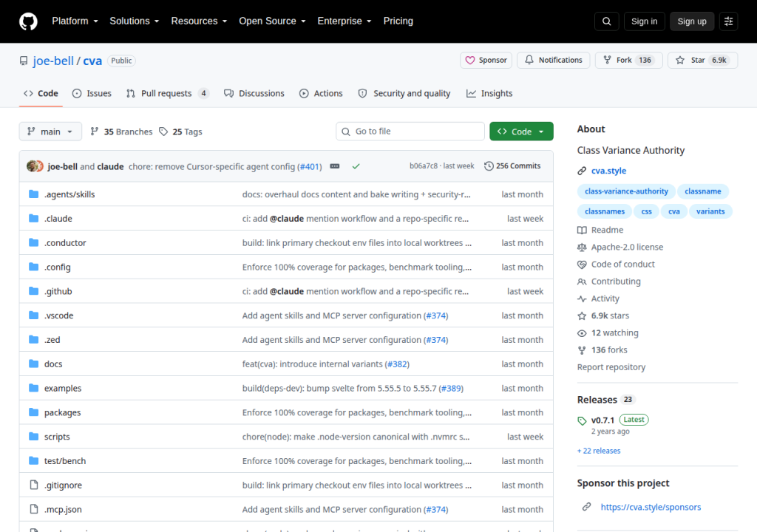Click the star icon on Star button
The image size is (757, 532).
pyautogui.click(x=680, y=60)
